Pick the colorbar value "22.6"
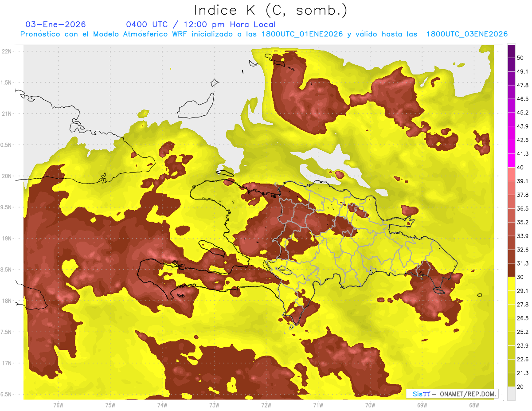Screen dimensions: 532x411 (522, 359)
